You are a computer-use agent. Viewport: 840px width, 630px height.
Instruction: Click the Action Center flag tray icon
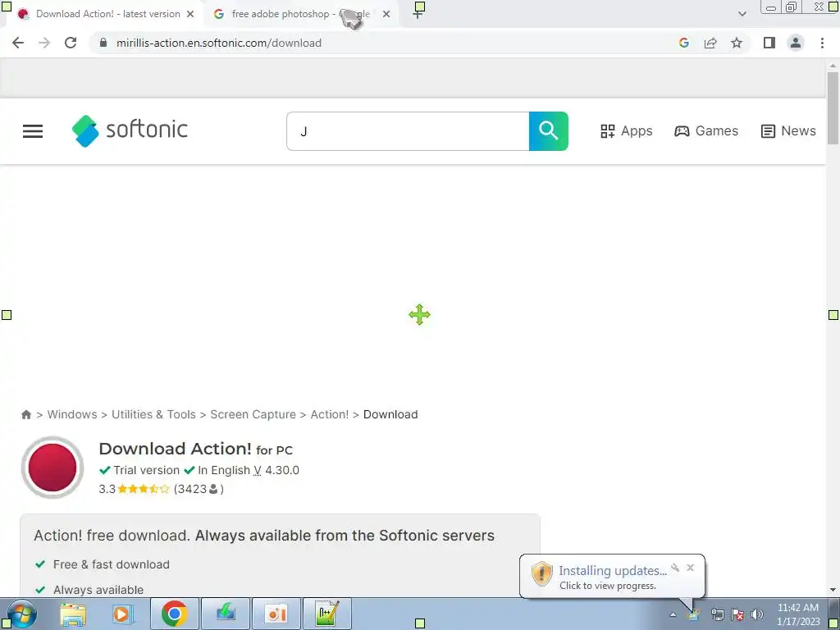point(737,614)
